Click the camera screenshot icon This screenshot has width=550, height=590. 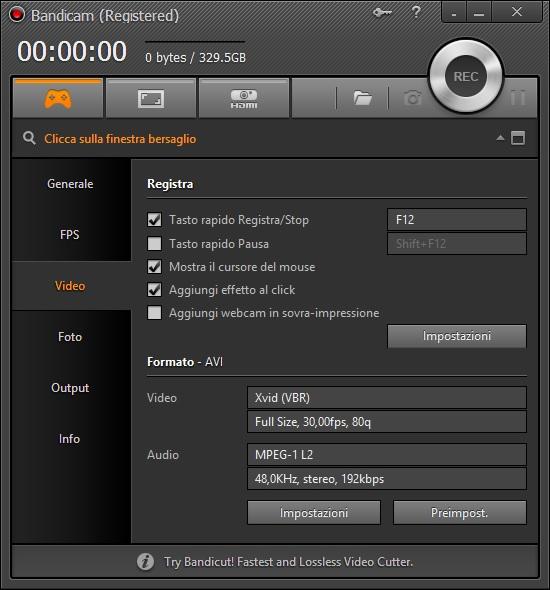coord(413,98)
